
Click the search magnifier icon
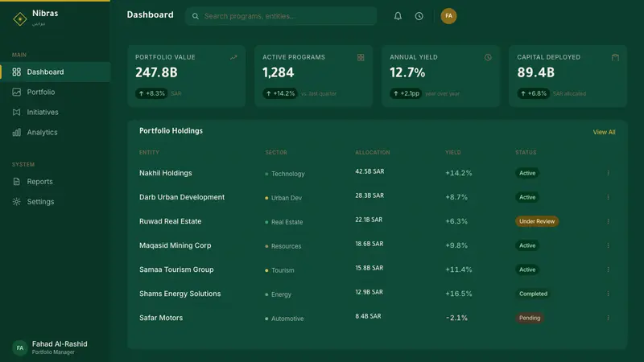(196, 16)
